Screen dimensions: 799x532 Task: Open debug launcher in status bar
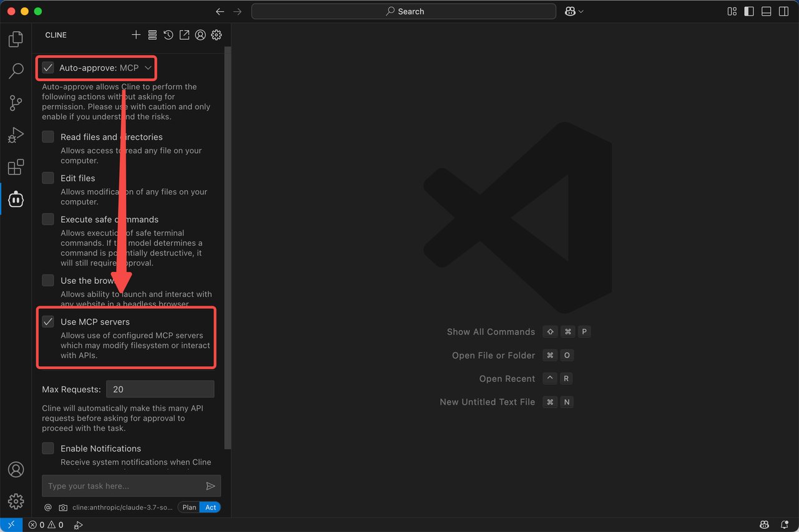click(x=78, y=525)
